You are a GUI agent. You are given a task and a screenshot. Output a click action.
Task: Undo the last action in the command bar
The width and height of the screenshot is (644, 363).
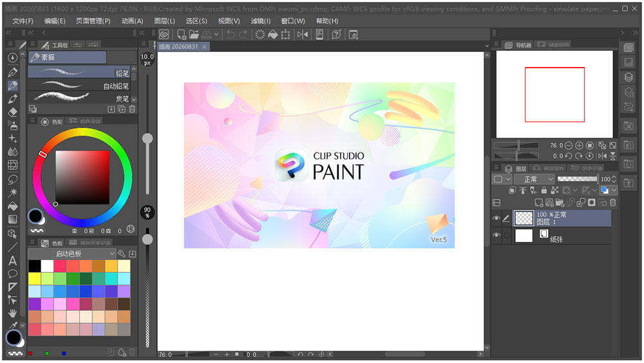point(231,35)
